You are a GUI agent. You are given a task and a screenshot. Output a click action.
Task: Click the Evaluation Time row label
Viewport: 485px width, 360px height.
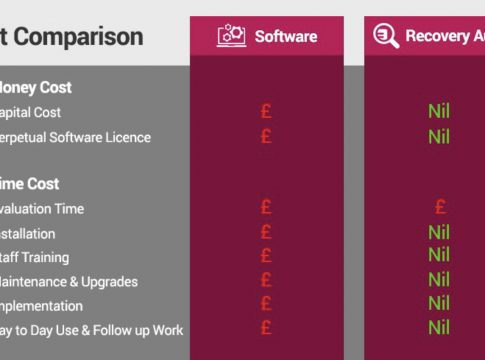coord(42,209)
